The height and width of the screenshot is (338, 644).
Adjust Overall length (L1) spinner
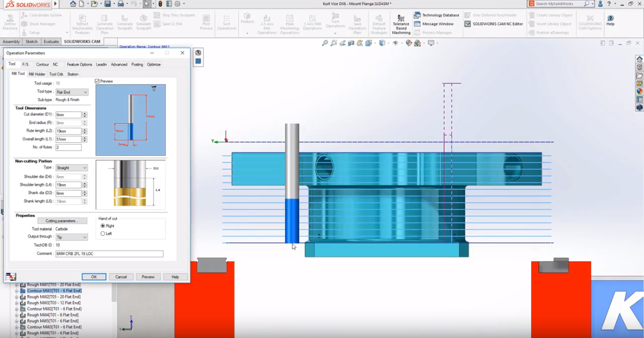click(x=84, y=140)
